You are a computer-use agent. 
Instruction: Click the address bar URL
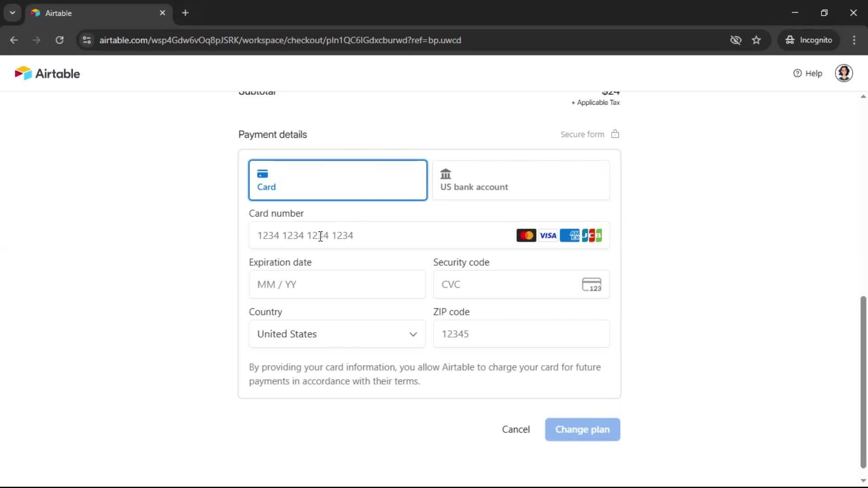(x=280, y=40)
